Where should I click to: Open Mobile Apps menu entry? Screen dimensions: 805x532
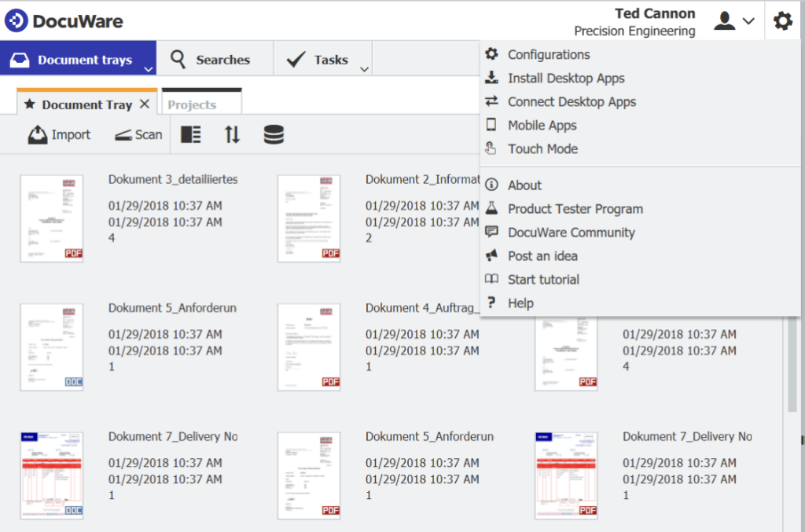pos(640,125)
